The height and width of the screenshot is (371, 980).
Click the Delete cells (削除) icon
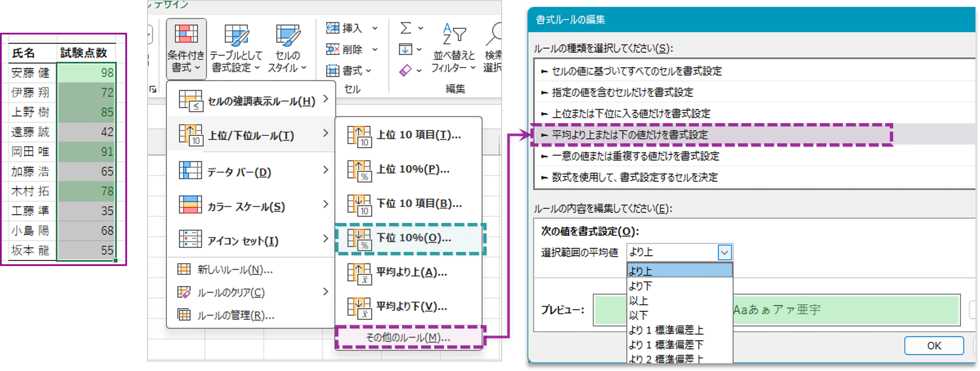pos(333,49)
